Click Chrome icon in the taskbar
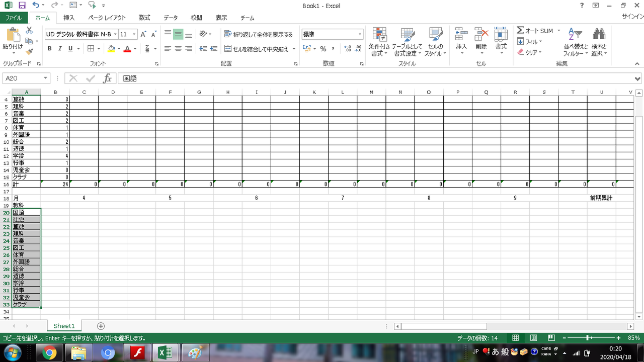The image size is (644, 362). (49, 353)
